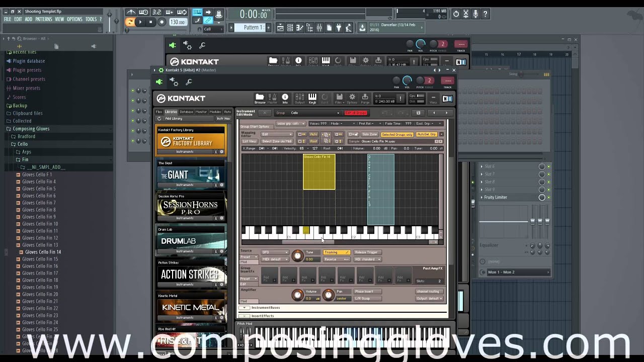Click Instruments button under The Giant
The image size is (644, 362).
pyautogui.click(x=185, y=185)
